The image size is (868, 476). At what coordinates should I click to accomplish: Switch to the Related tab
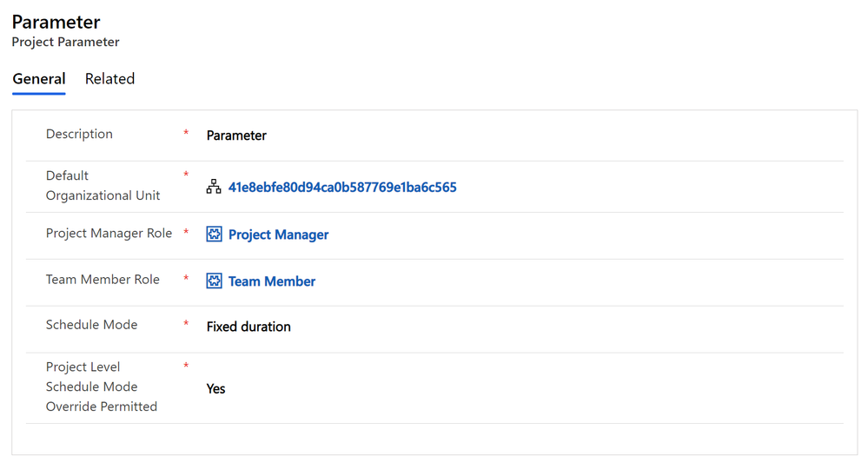[109, 78]
